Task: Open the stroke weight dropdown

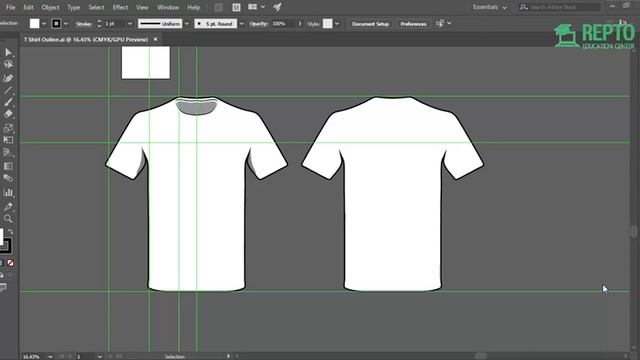Action: click(x=130, y=24)
